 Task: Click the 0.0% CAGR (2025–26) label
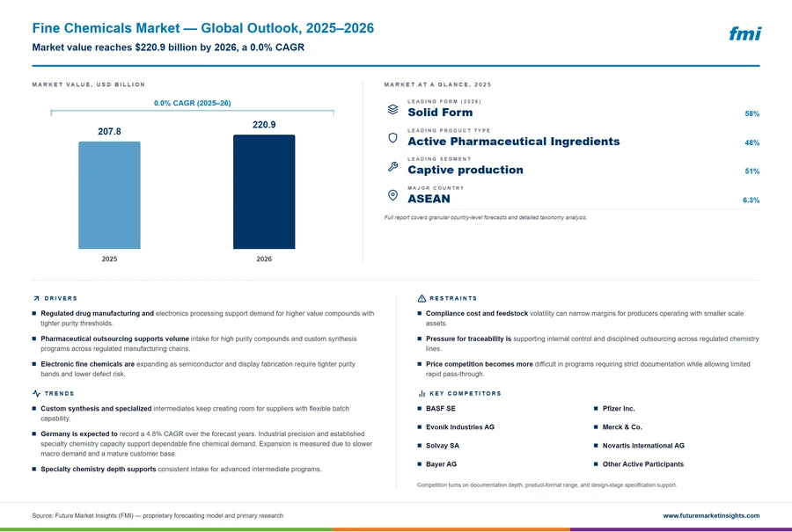pyautogui.click(x=193, y=103)
